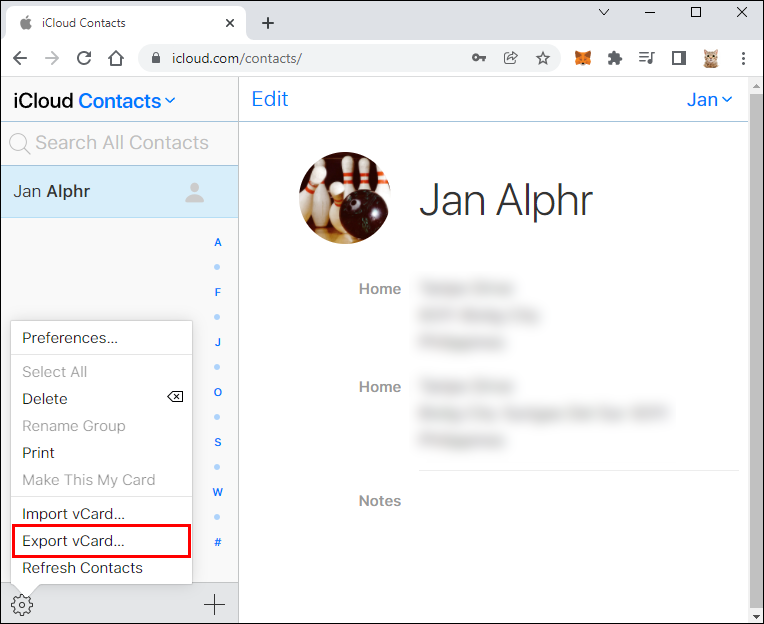Select Refresh Contacts menu entry

tap(101, 568)
